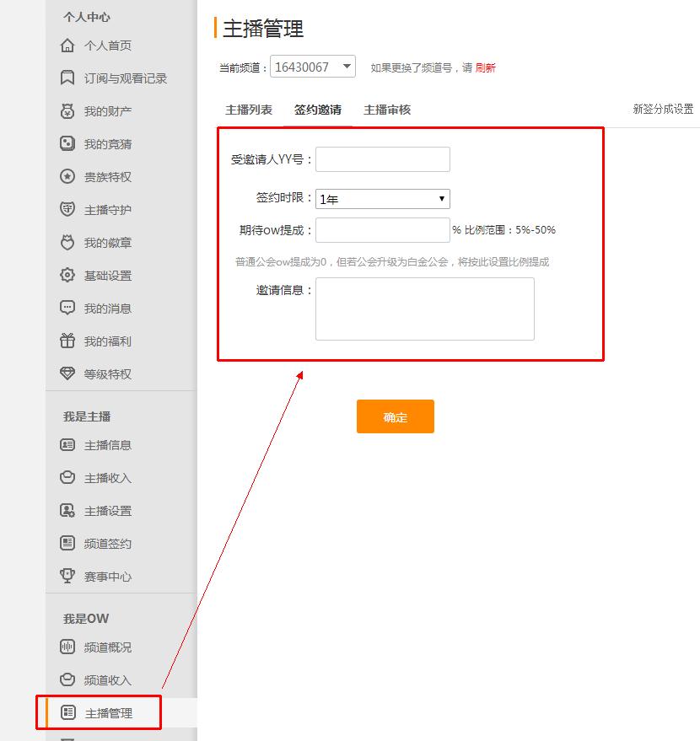The height and width of the screenshot is (741, 700).
Task: Switch to the 主播审核 tab
Action: [x=387, y=110]
